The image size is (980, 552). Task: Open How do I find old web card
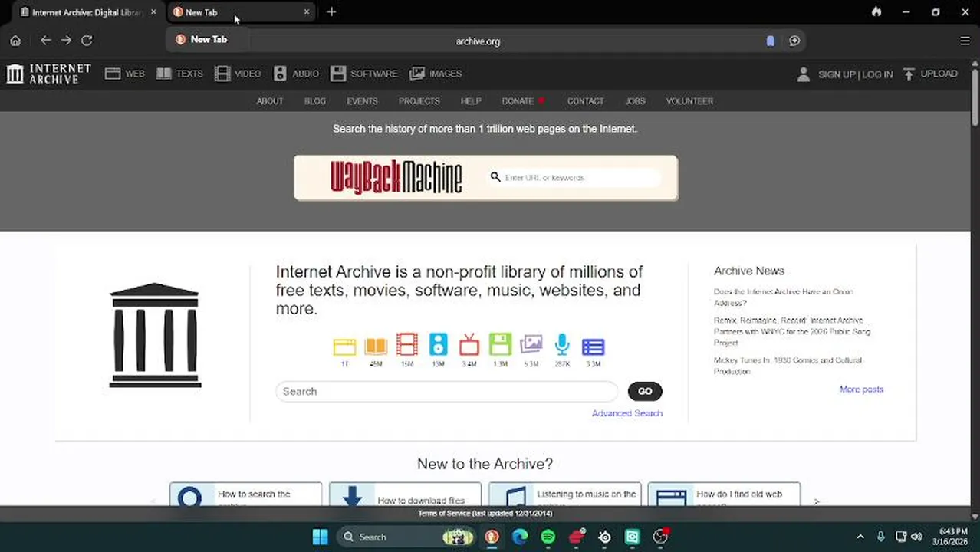(724, 495)
